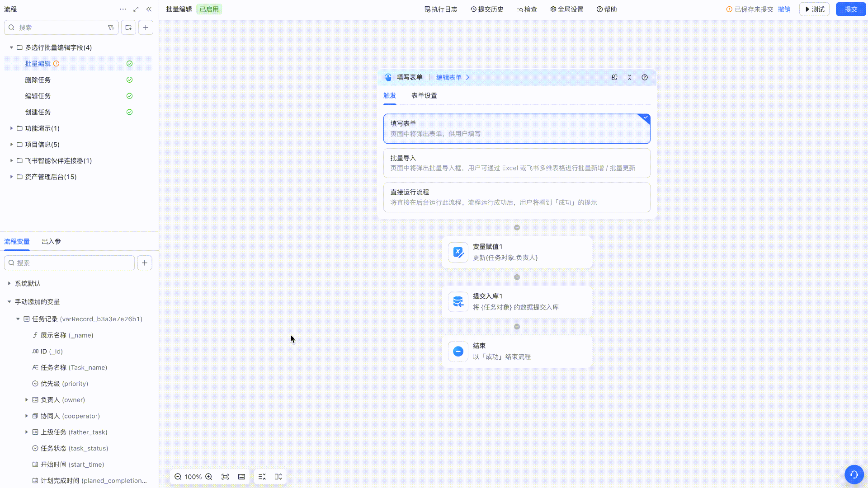Collapse the 手动添加的变量 group
This screenshot has width=868, height=488.
(9, 301)
